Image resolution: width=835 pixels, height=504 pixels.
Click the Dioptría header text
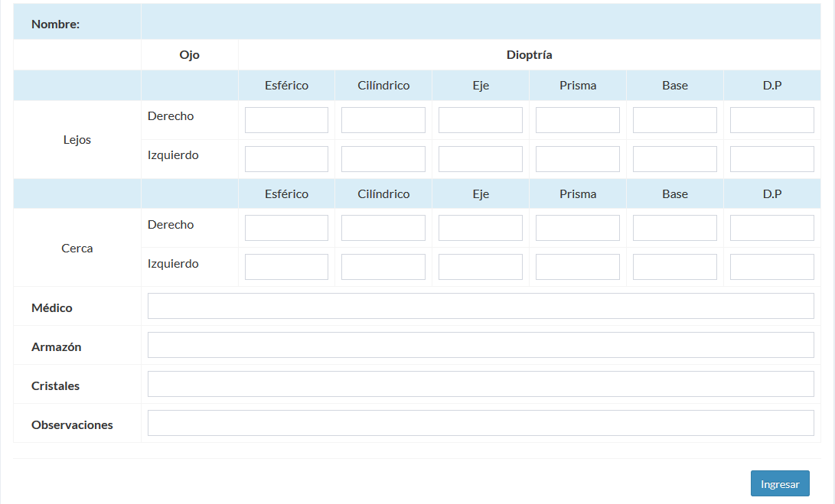point(530,55)
